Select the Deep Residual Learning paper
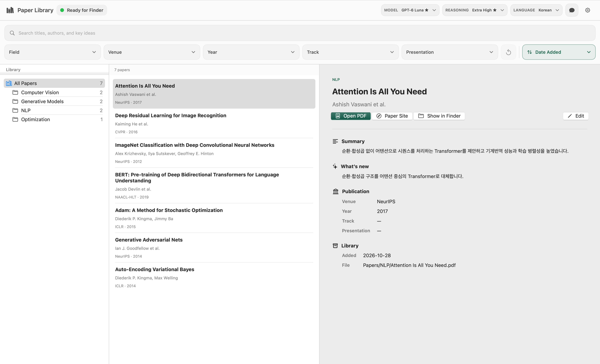 [214, 124]
